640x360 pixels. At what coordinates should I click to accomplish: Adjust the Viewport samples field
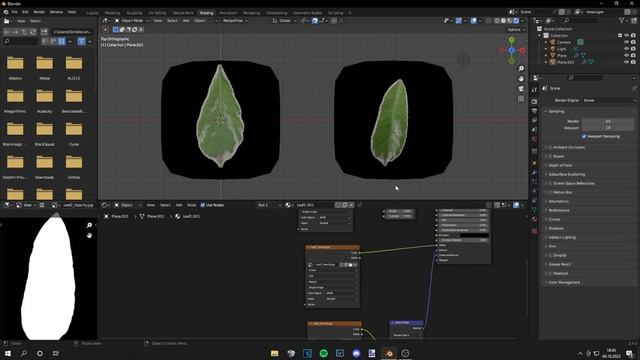pos(608,128)
